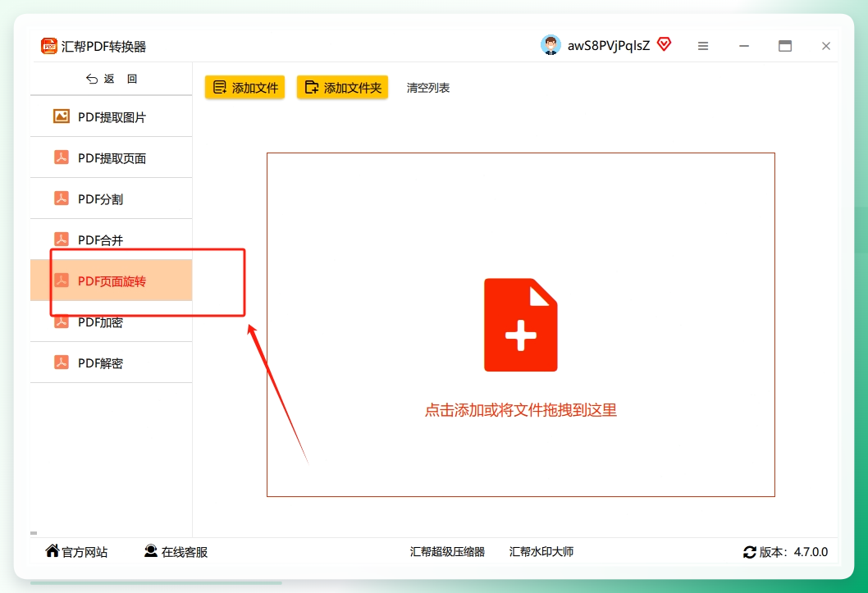Click the folder icon on 添加文件夹
Image resolution: width=868 pixels, height=593 pixels.
[x=312, y=88]
